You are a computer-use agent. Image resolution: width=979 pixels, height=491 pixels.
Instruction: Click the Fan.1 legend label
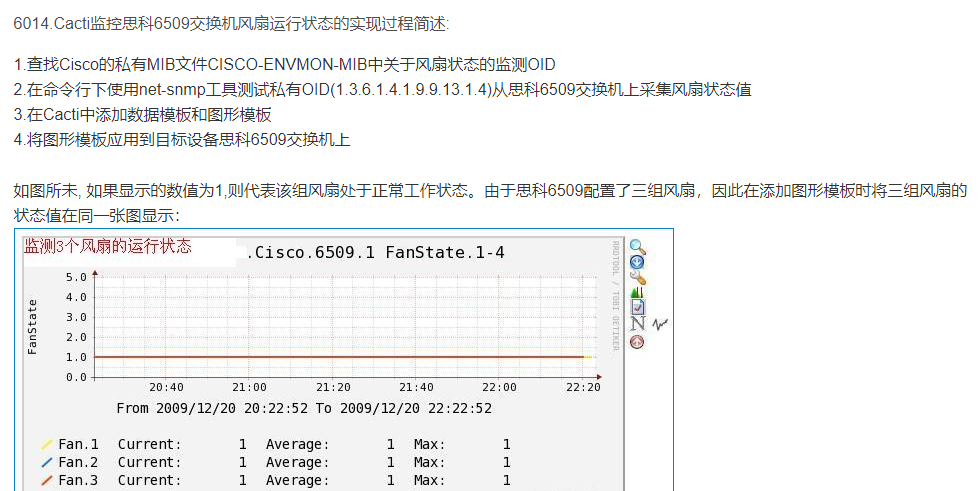tap(78, 444)
